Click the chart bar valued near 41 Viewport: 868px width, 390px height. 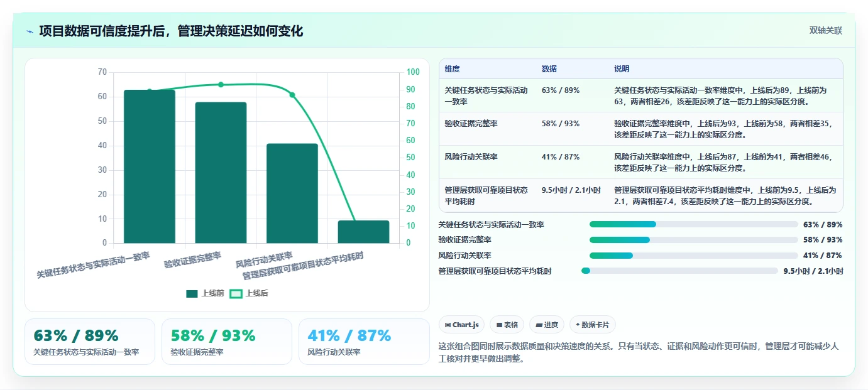click(292, 193)
